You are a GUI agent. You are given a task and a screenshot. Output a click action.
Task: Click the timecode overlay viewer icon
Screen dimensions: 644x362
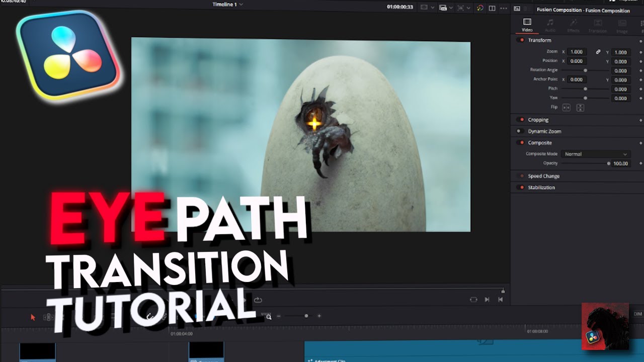click(443, 8)
